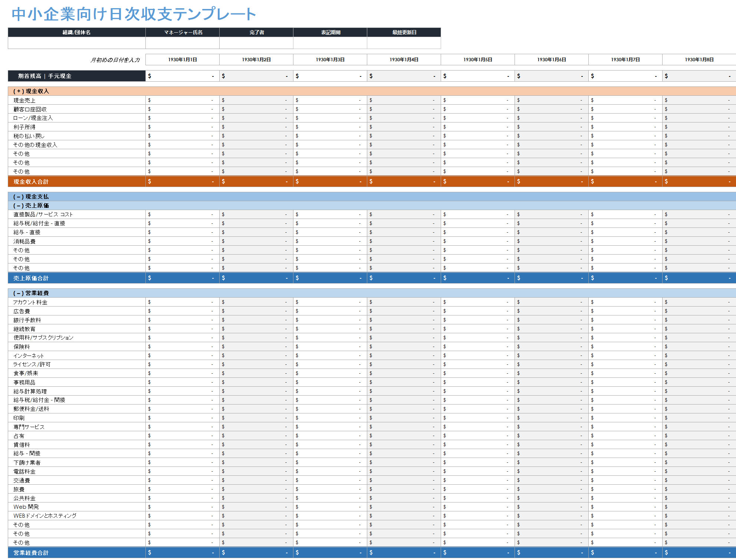The height and width of the screenshot is (560, 736).
Task: Select the 給与 - 直接 row label
Action: click(x=77, y=232)
